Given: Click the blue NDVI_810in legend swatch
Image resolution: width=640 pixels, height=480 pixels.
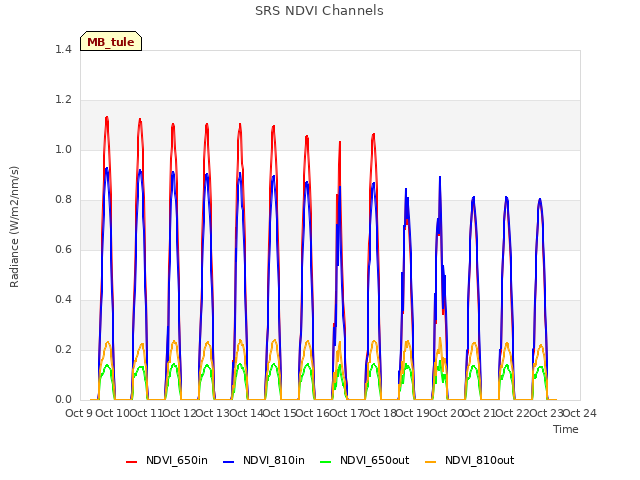Looking at the screenshot, I should pyautogui.click(x=229, y=462).
